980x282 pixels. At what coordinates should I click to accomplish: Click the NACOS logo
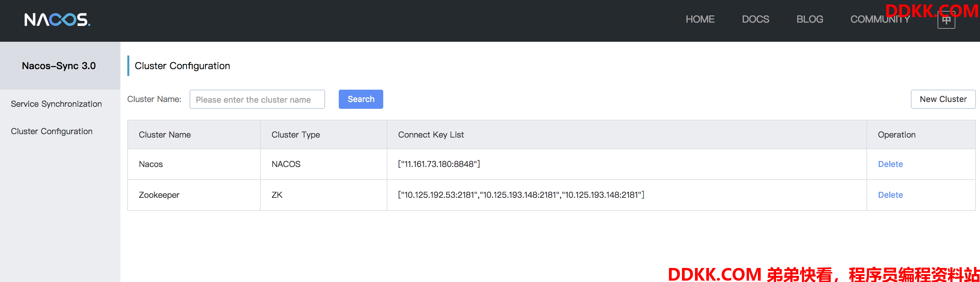click(57, 20)
